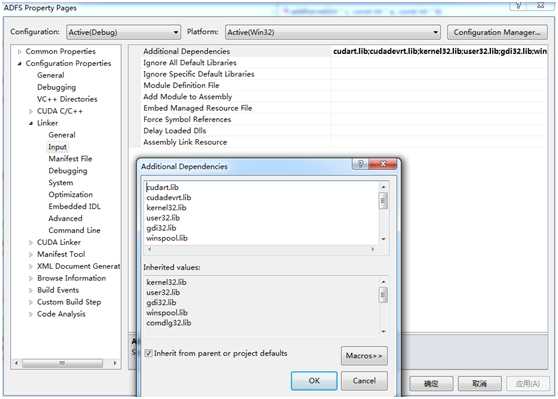
Task: Click comdlg32.lib in Inherited values list
Action: (169, 323)
